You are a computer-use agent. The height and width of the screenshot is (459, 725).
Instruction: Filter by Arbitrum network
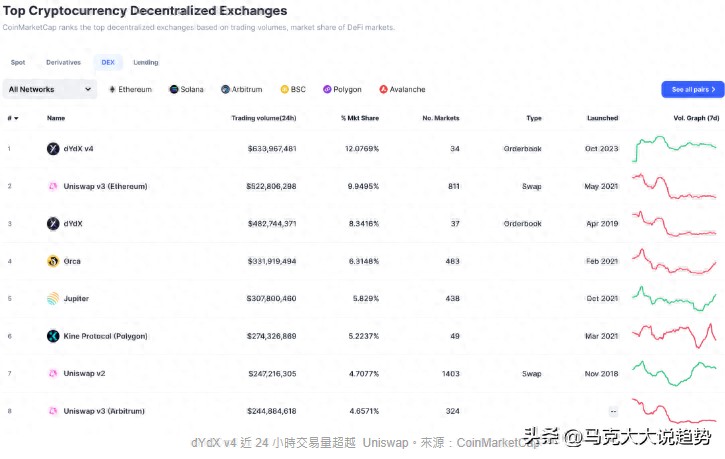[x=241, y=89]
